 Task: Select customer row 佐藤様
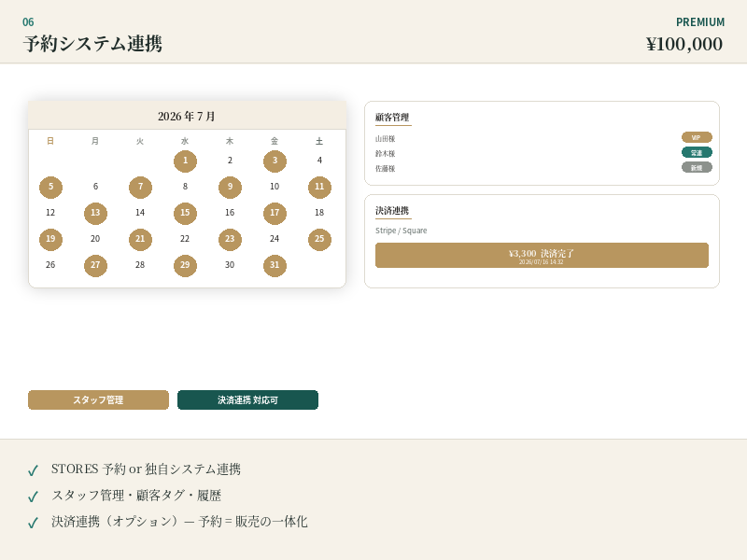(x=543, y=168)
